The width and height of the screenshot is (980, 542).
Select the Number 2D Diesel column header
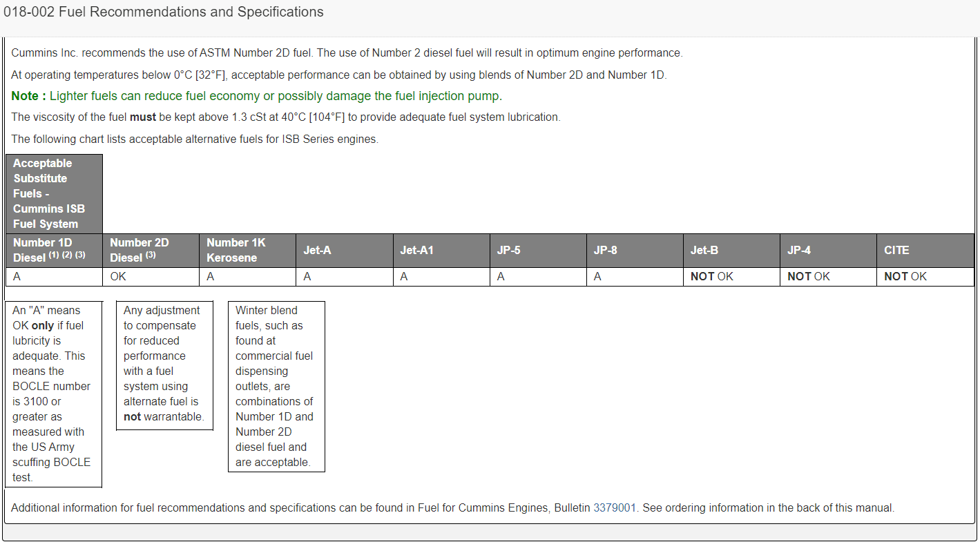151,250
